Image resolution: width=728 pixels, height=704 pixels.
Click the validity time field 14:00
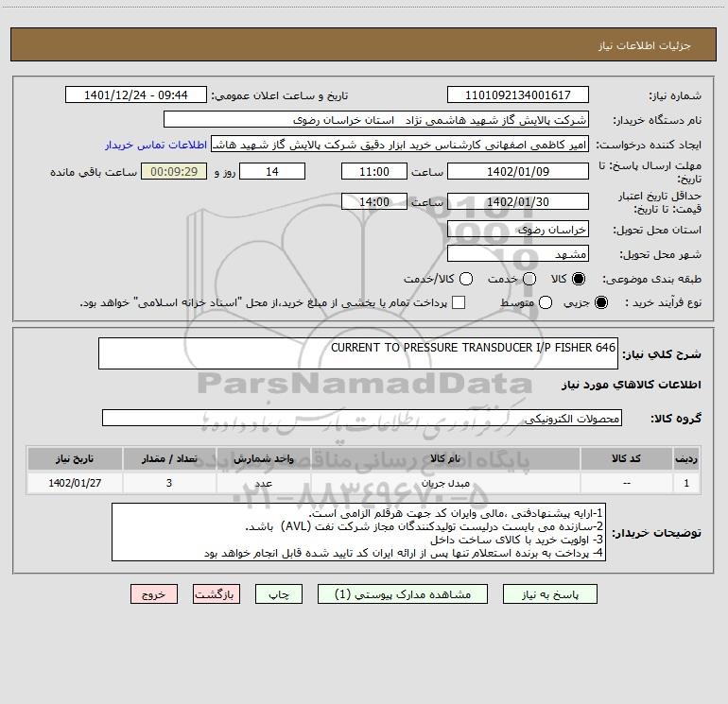[374, 201]
